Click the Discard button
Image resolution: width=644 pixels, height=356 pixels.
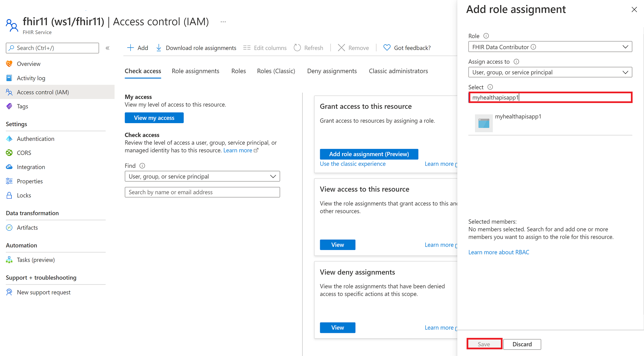522,344
